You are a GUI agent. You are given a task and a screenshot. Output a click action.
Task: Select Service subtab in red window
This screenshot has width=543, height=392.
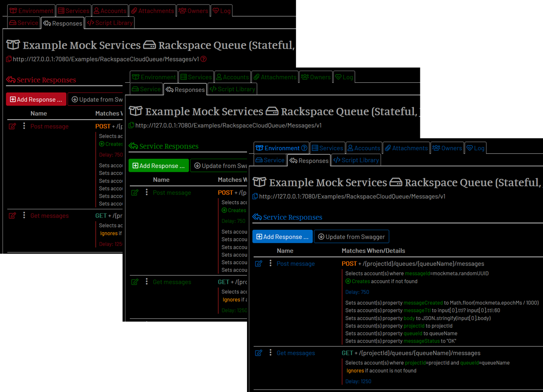pos(24,23)
